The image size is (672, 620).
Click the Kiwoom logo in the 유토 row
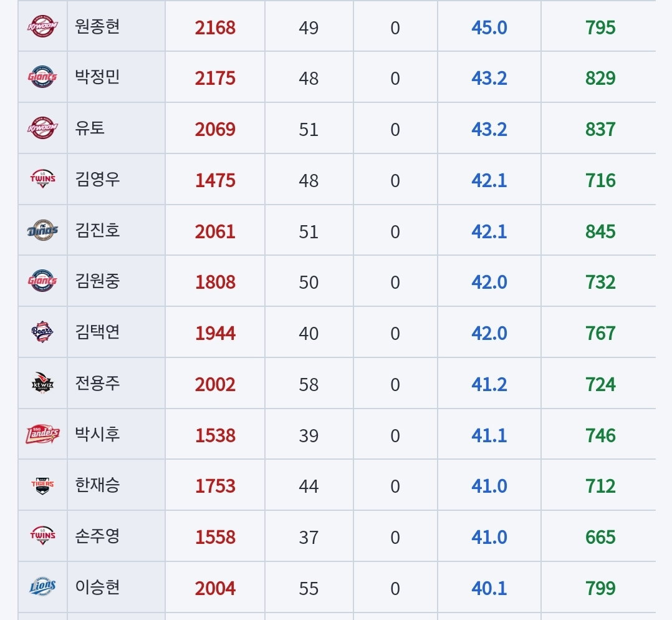(x=42, y=128)
